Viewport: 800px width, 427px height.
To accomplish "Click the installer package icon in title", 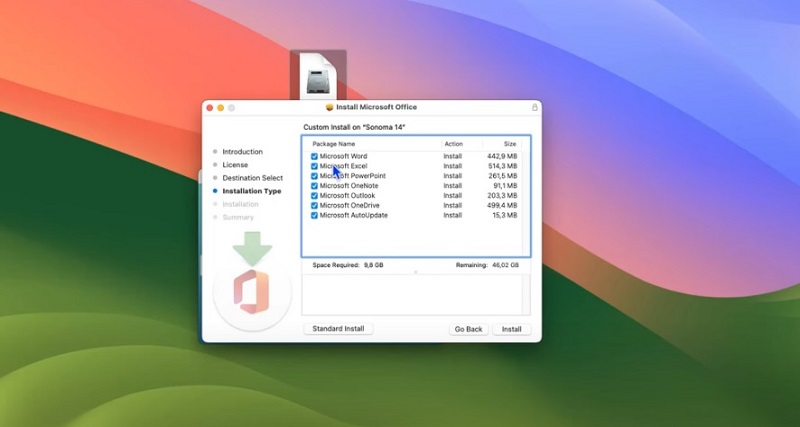I will (330, 107).
